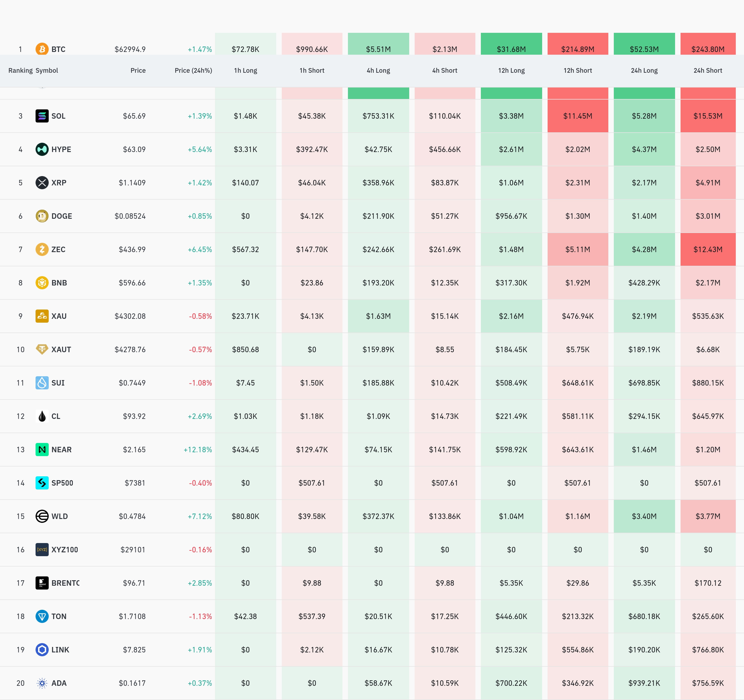Click SOL's red $15.53M 24h Short cell
The image size is (744, 700).
tap(708, 116)
